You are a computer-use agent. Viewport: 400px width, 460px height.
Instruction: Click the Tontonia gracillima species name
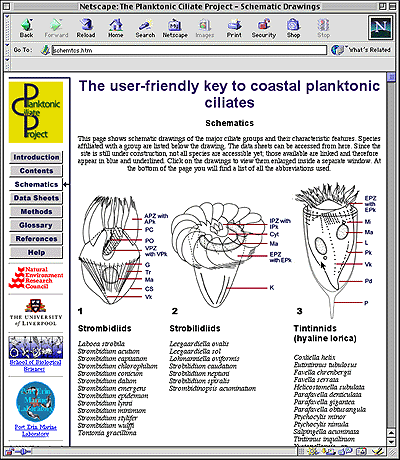(x=107, y=433)
